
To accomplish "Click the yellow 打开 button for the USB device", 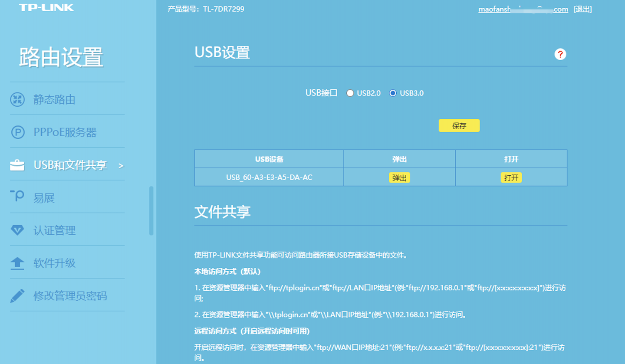I will point(511,177).
